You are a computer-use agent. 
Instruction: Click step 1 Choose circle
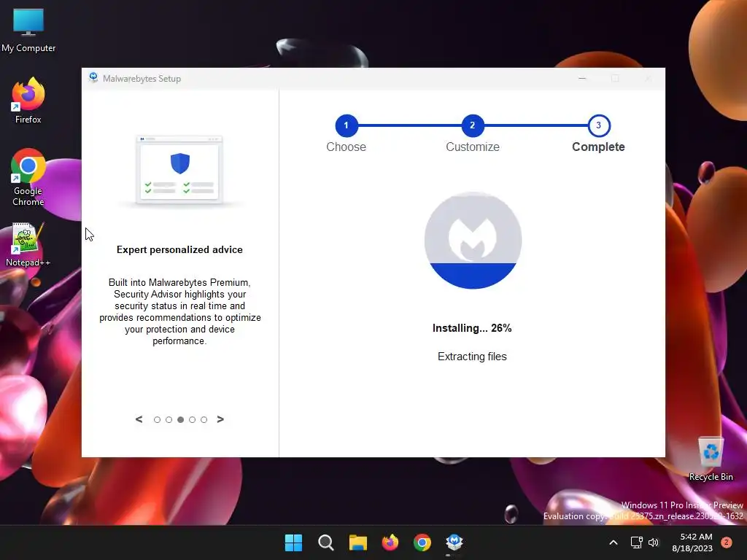click(x=347, y=125)
